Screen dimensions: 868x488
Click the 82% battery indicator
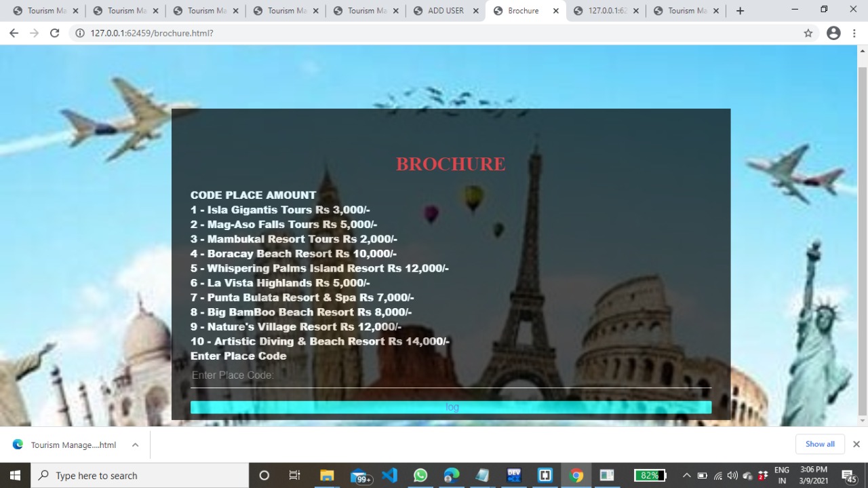(x=650, y=475)
